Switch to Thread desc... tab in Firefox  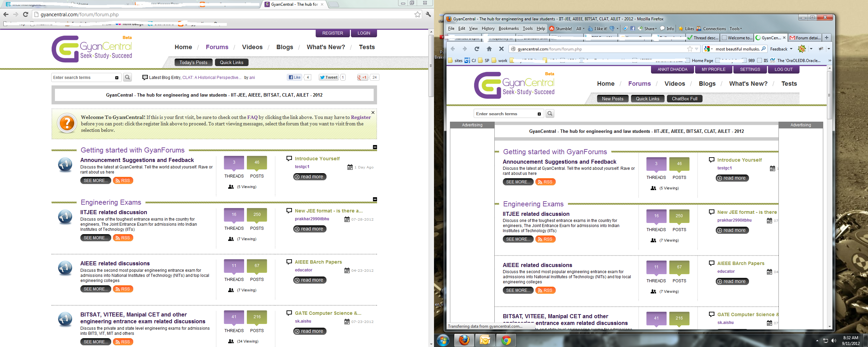(x=703, y=38)
